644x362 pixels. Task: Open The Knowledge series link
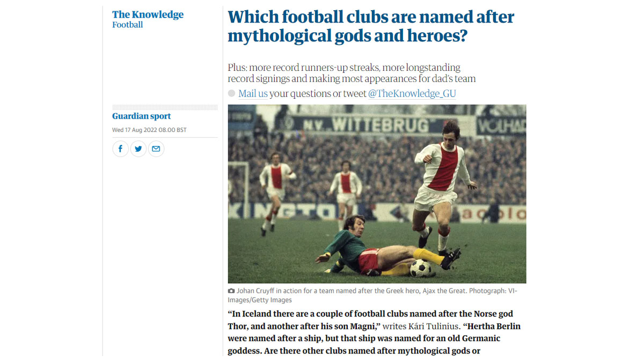pos(148,14)
